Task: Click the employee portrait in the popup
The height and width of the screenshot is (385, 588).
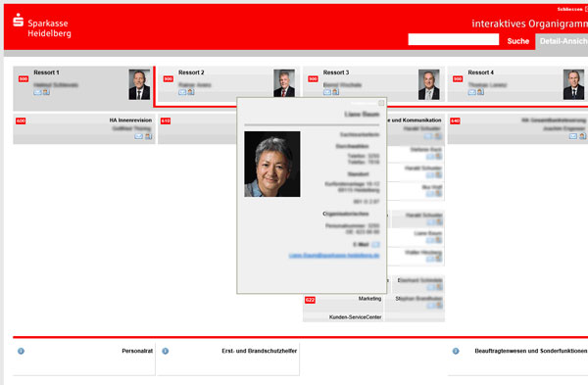Action: click(272, 164)
